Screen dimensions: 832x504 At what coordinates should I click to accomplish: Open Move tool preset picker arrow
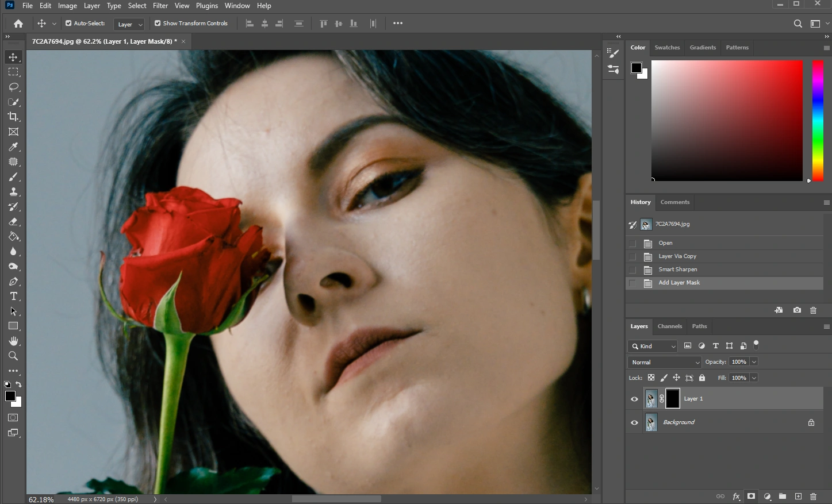click(x=54, y=24)
